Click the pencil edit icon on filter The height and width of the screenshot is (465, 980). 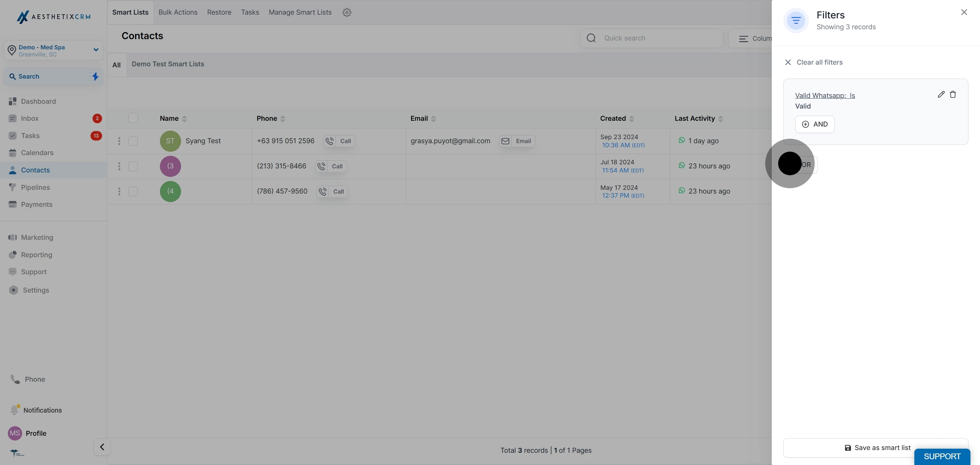click(x=941, y=94)
